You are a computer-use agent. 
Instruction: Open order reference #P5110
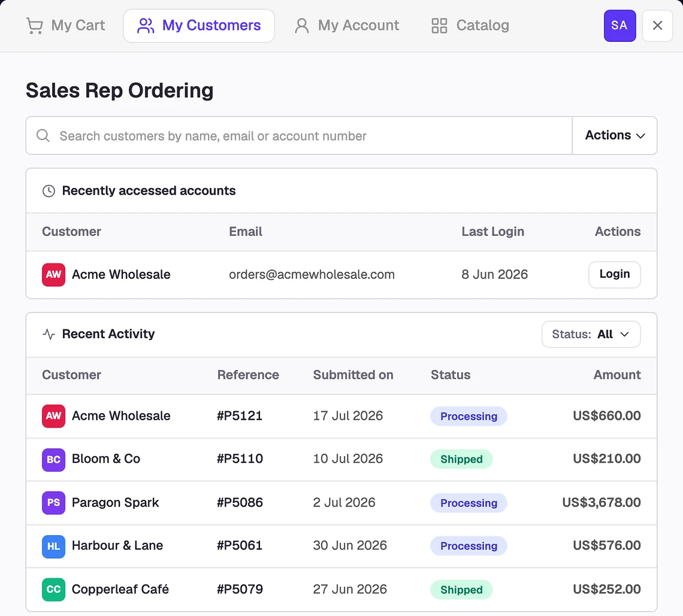240,459
